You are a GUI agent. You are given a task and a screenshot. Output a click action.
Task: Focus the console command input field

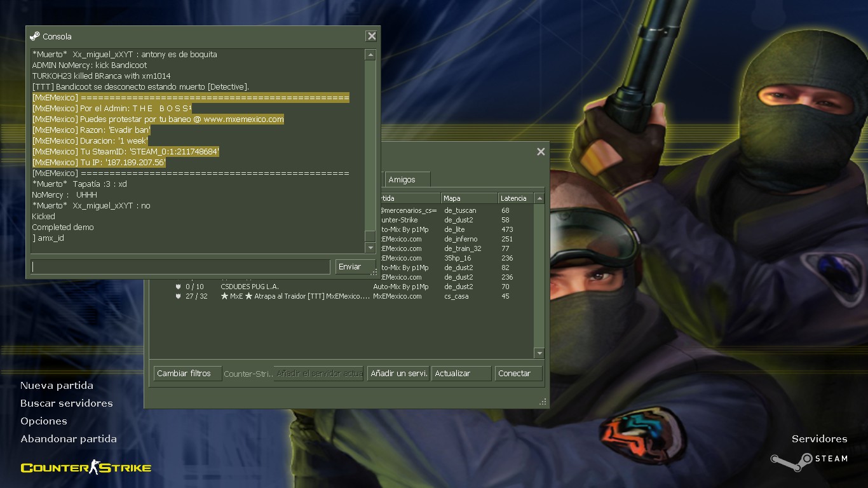click(180, 267)
